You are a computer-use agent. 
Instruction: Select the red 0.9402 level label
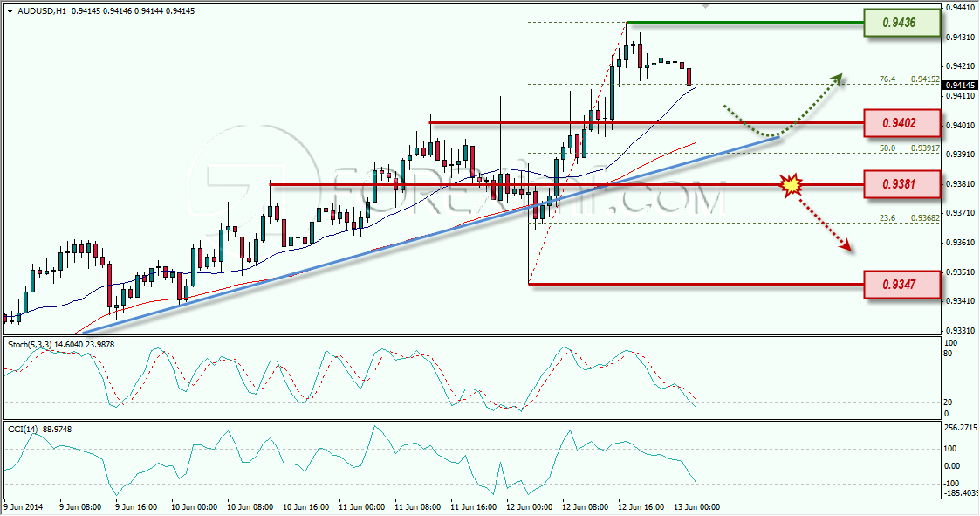click(901, 123)
